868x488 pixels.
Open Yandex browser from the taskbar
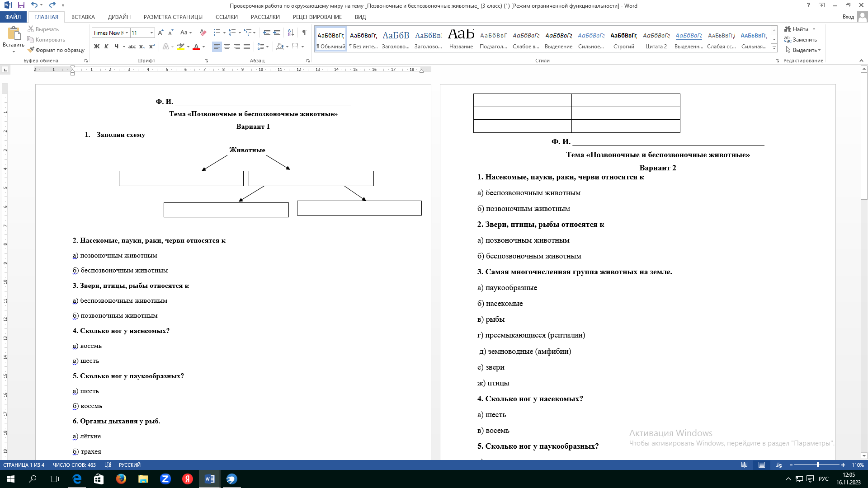(x=187, y=479)
